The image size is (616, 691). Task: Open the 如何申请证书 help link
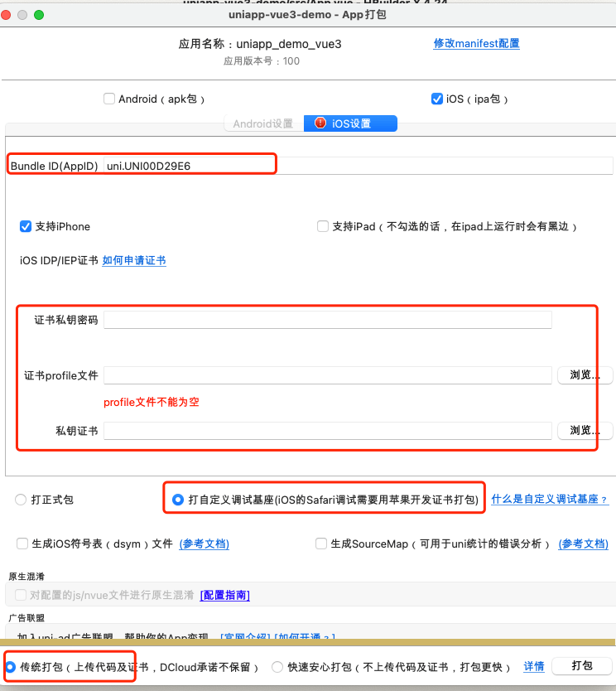click(134, 260)
